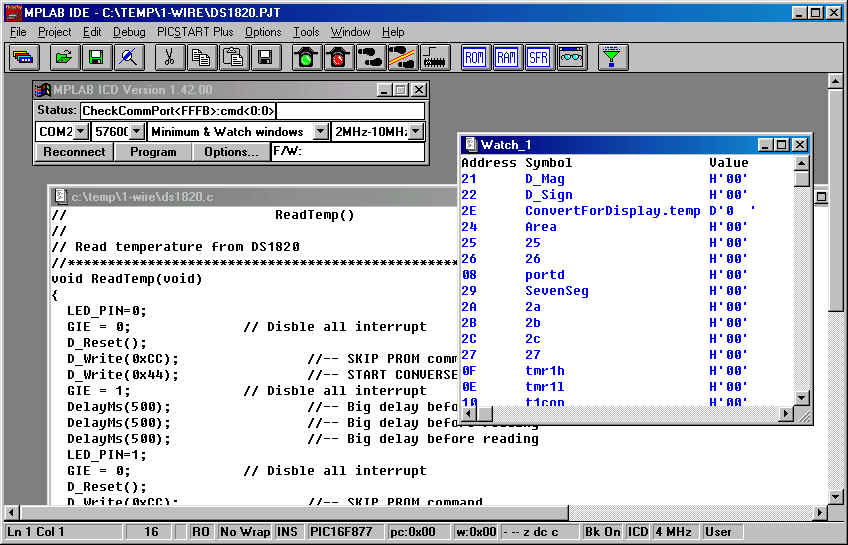Click PIC16F877 in the status bar
Screen dimensions: 848x545
pyautogui.click(x=343, y=532)
